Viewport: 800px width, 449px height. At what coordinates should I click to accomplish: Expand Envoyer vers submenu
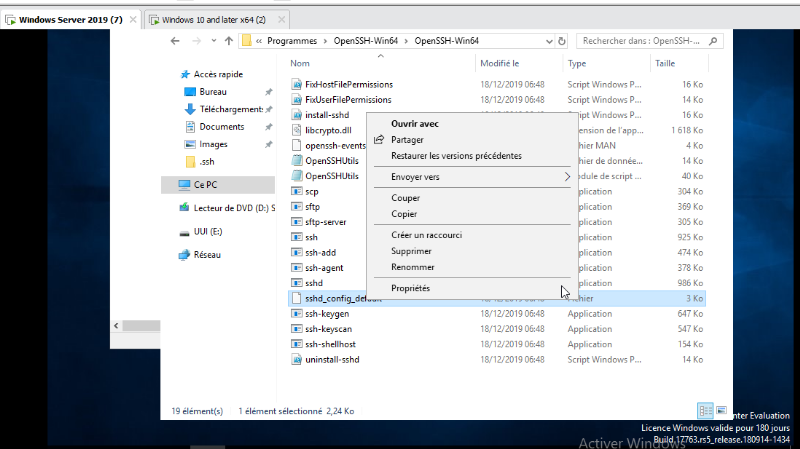pyautogui.click(x=472, y=177)
